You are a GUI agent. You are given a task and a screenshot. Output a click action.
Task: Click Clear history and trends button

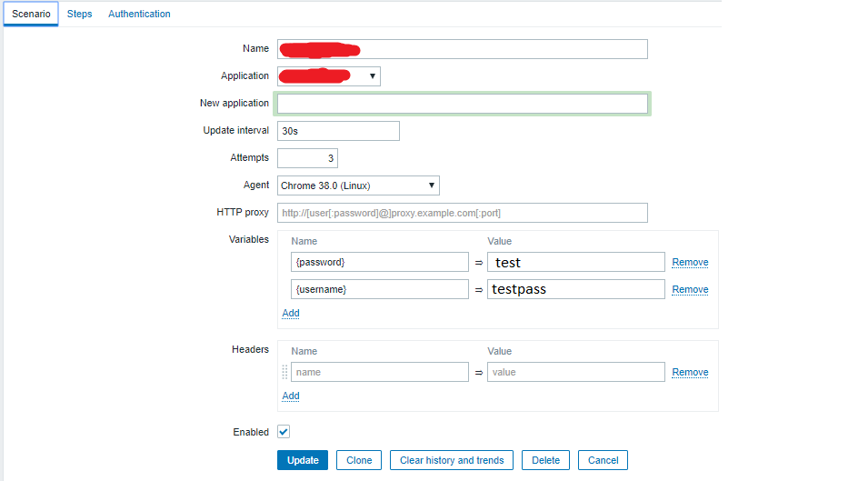pyautogui.click(x=452, y=460)
